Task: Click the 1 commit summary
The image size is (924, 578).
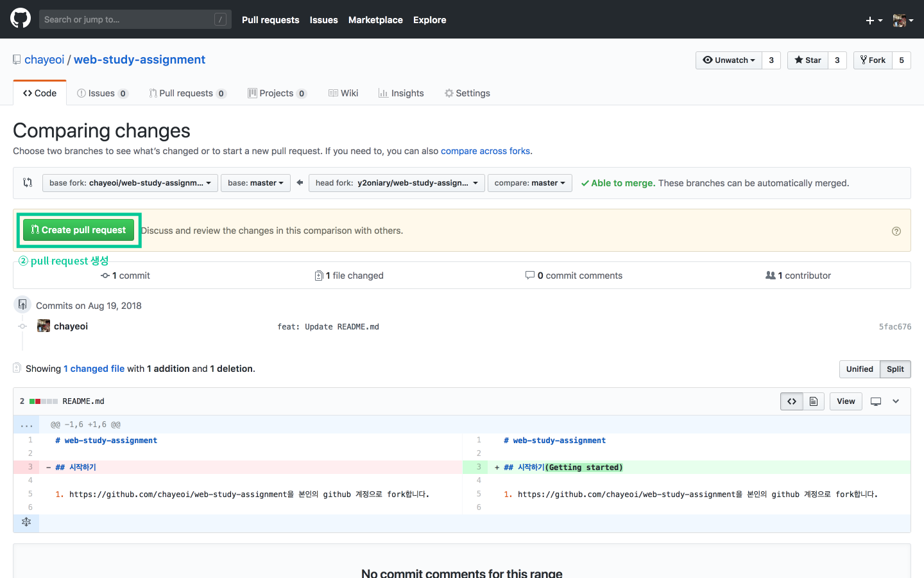Action: (x=125, y=276)
